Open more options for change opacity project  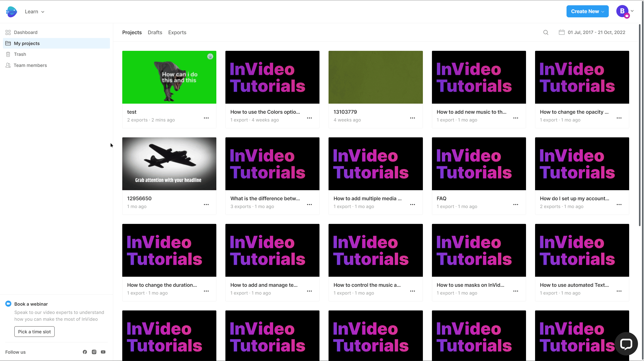click(x=619, y=118)
